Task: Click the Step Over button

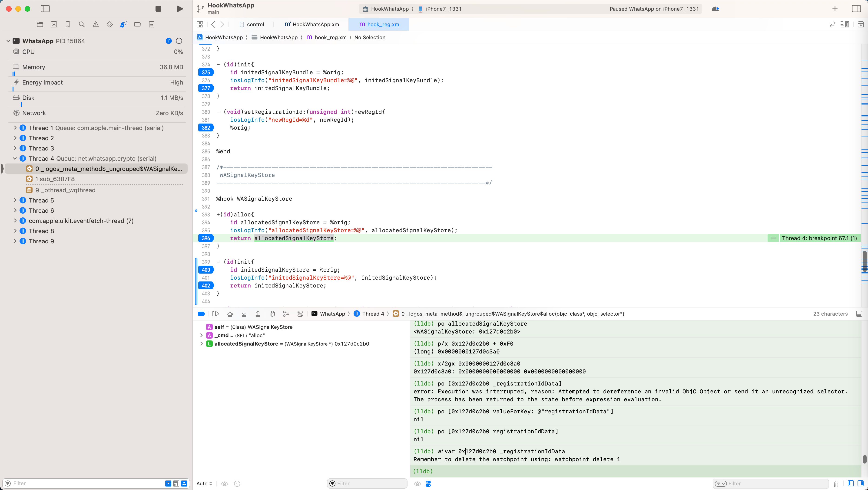Action: (230, 314)
